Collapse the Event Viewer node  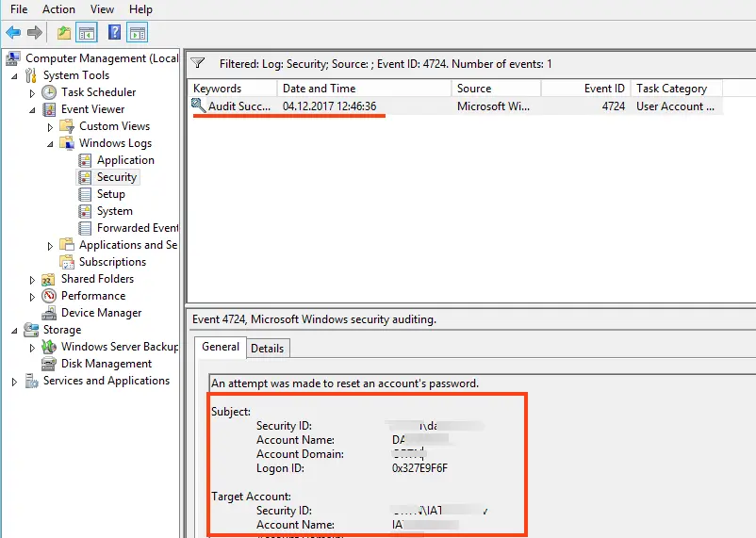[32, 110]
